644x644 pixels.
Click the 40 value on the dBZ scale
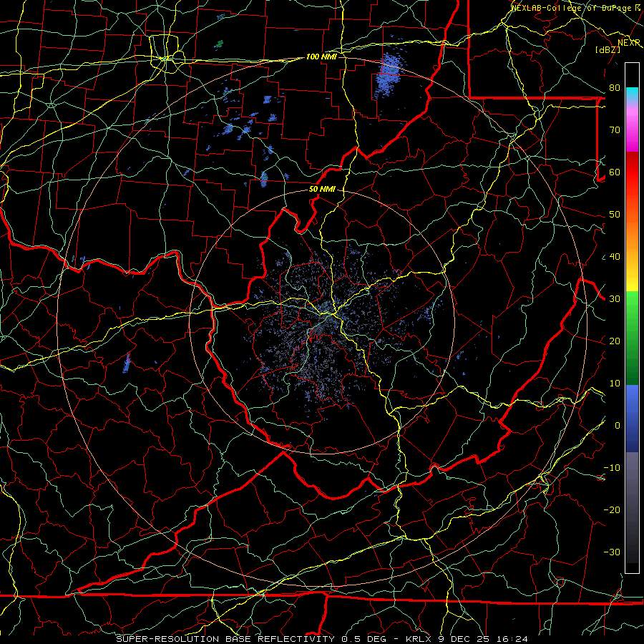click(x=615, y=257)
